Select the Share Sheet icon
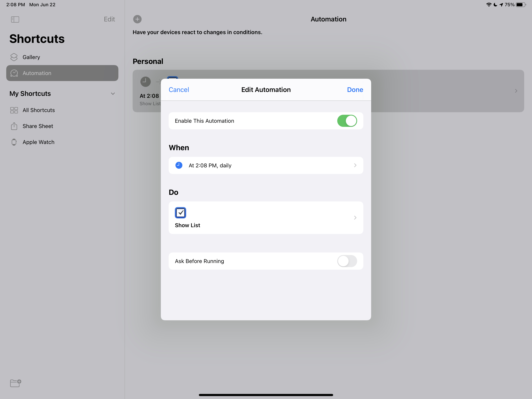Screen dimensions: 532x399 14,126
